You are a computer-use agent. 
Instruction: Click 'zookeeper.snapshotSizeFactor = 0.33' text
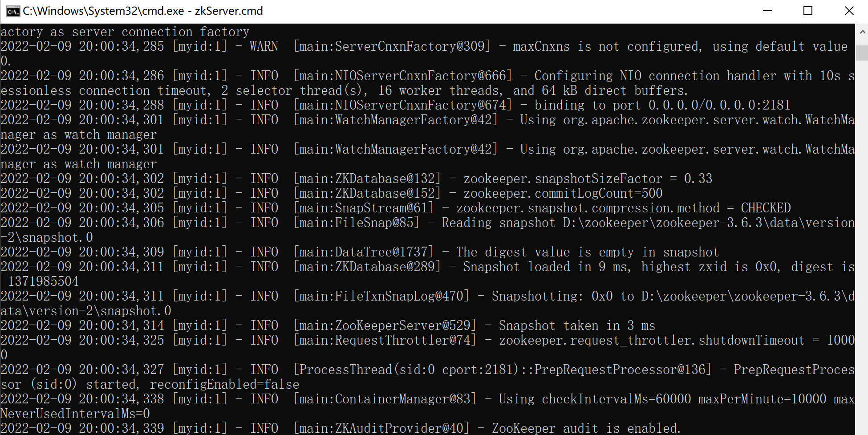click(588, 179)
